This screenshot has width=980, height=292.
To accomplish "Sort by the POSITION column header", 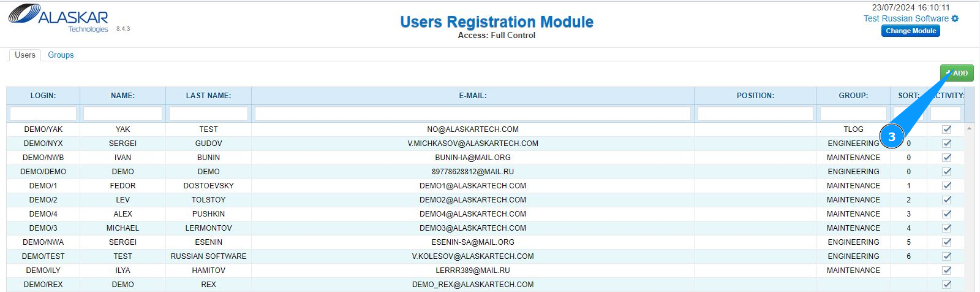I will point(755,96).
